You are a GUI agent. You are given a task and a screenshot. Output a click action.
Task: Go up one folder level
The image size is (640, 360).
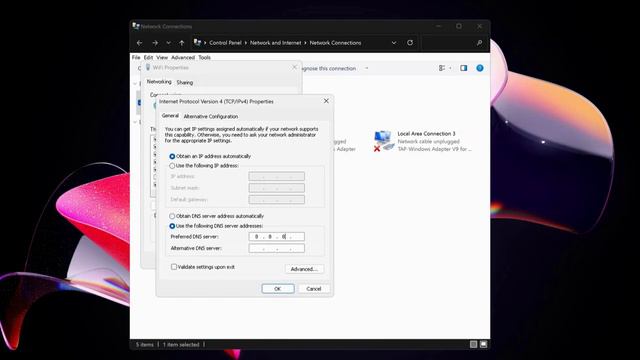point(182,43)
